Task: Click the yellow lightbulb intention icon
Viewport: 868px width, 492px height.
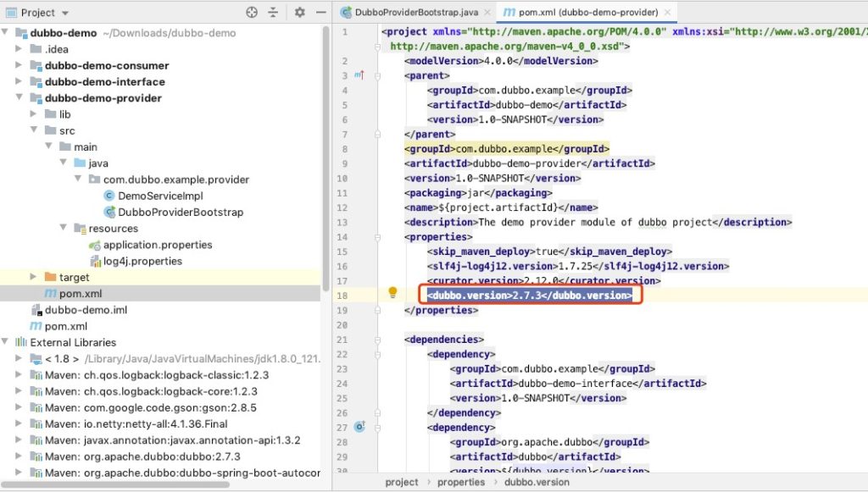Action: [x=392, y=292]
